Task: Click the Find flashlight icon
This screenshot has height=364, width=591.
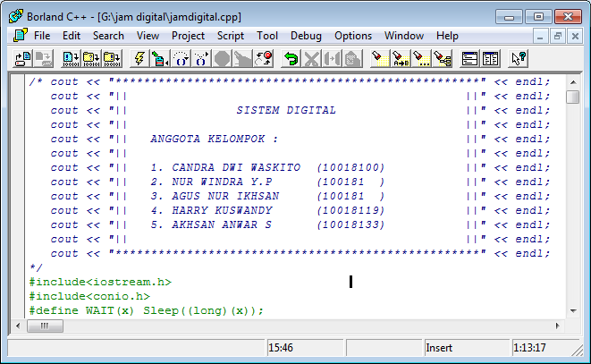Action: coord(380,59)
